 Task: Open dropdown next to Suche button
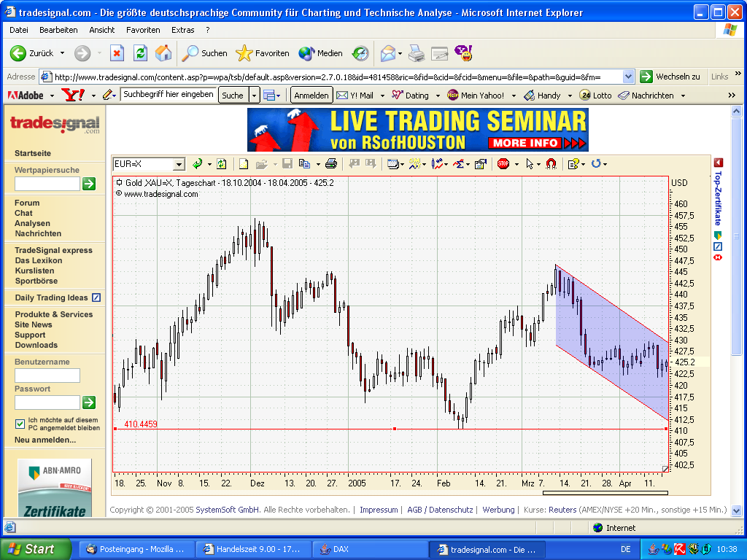[255, 96]
